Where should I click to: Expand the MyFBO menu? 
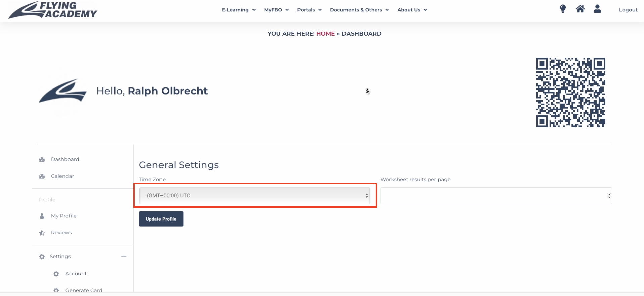tap(276, 10)
